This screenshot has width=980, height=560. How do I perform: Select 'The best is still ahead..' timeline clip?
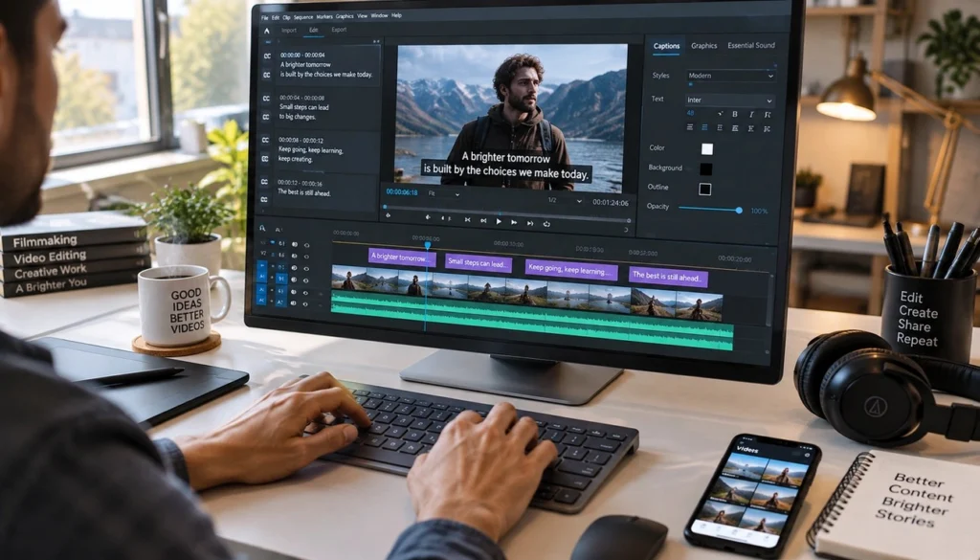coord(668,277)
